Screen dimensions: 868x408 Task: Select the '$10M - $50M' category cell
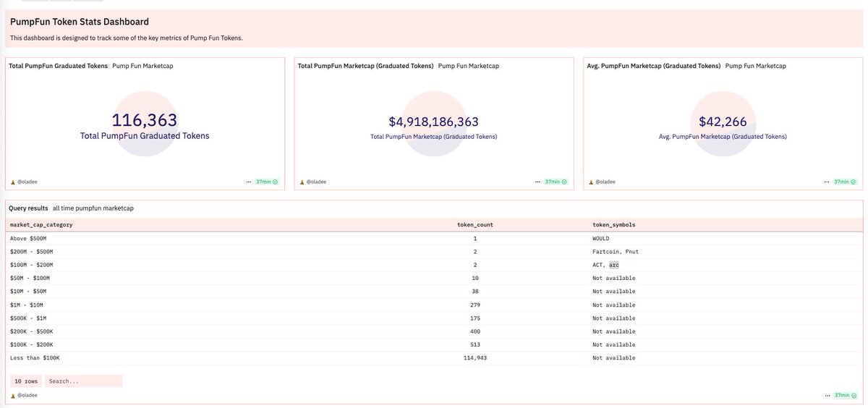point(28,292)
